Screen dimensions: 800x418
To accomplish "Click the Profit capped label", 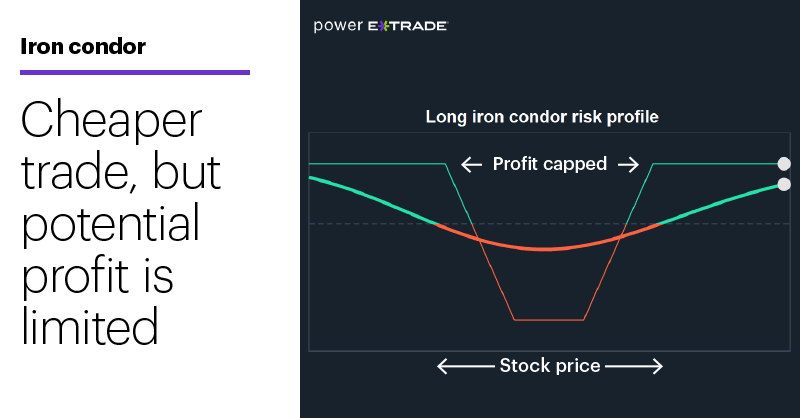I will click(550, 164).
